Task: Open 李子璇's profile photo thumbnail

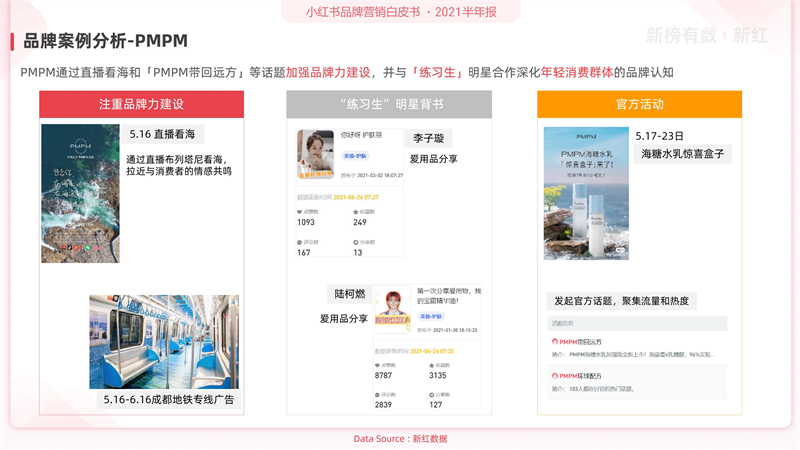Action: 315,154
